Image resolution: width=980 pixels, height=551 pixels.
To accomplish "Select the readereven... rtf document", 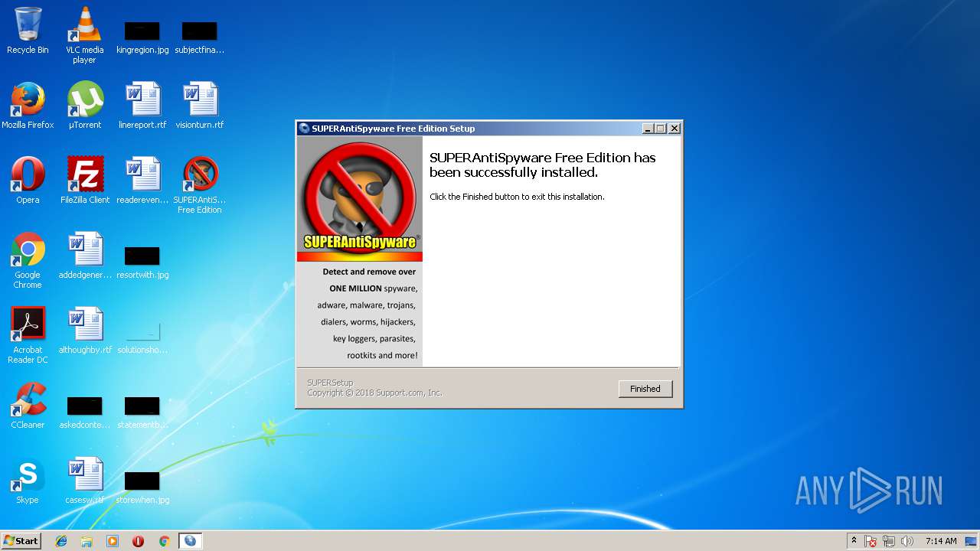I will [142, 181].
